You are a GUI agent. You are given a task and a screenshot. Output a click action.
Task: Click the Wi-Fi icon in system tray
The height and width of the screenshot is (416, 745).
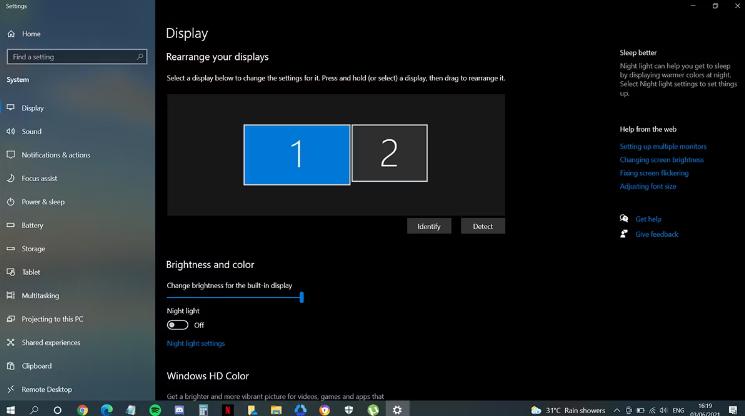pos(652,410)
